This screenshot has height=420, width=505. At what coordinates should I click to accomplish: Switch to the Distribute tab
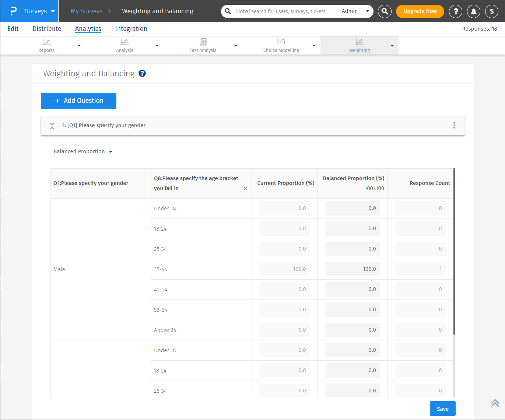pos(47,29)
